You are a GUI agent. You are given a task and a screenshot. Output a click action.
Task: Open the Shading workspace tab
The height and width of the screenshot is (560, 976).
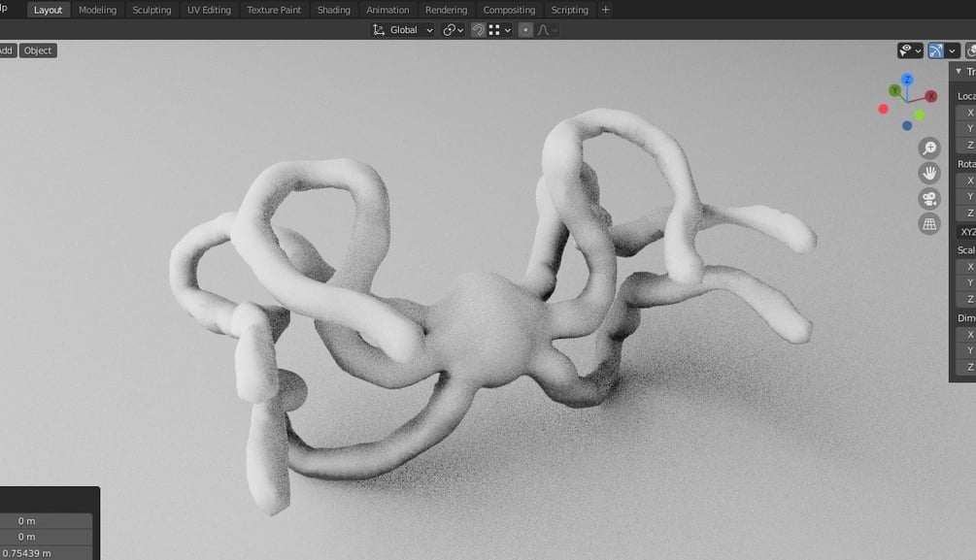(x=334, y=10)
